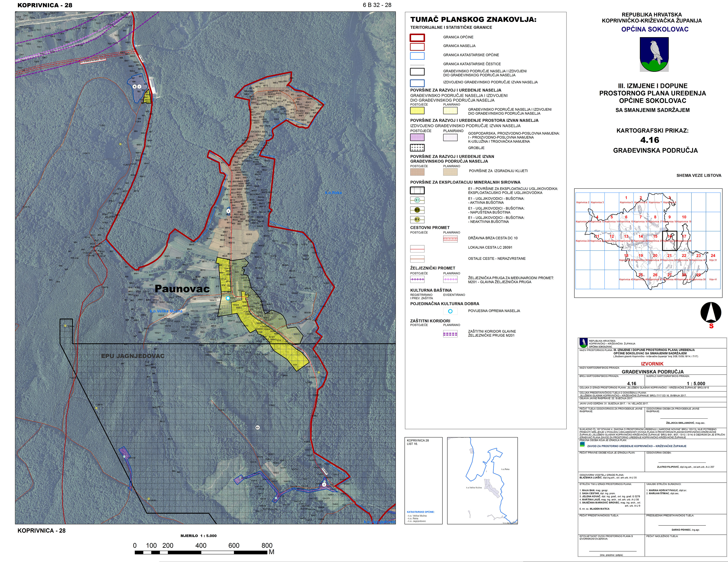728x562 pixels.
Task: Click the blue OPĆINA SOKOLOVAC heading
Action: pyautogui.click(x=654, y=29)
